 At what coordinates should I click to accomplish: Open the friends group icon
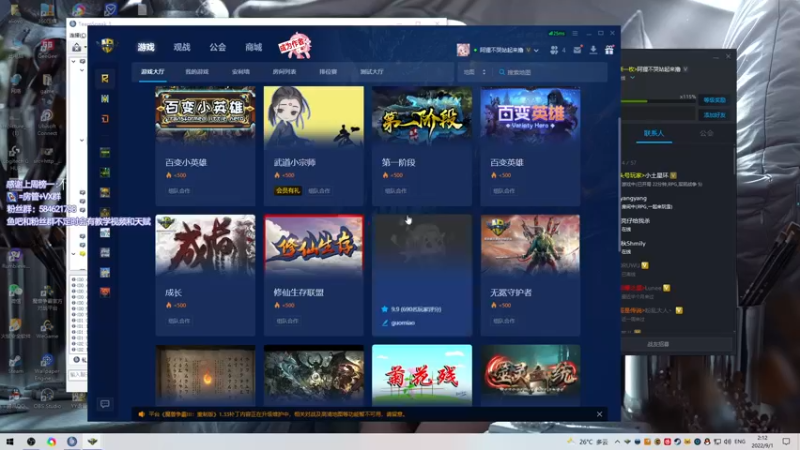[x=554, y=50]
